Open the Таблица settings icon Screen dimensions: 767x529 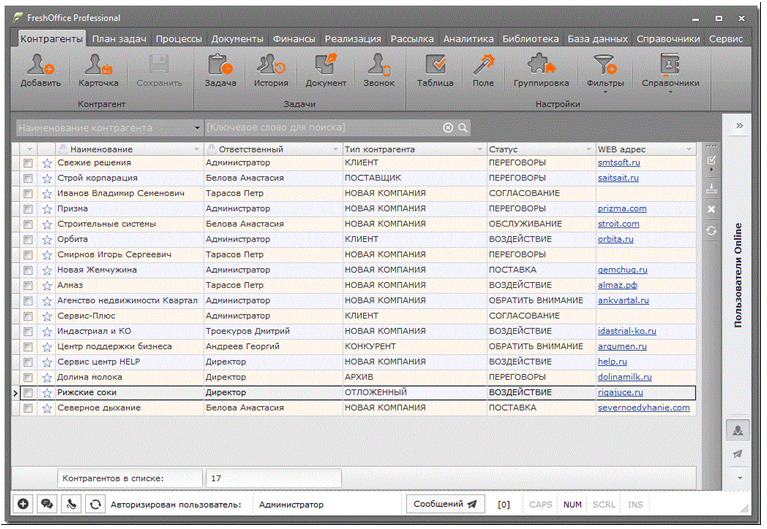[435, 66]
